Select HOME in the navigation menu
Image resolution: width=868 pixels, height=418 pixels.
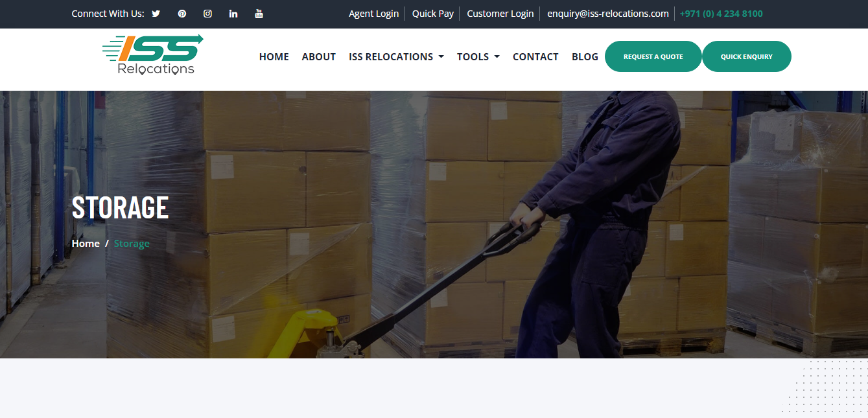point(274,57)
